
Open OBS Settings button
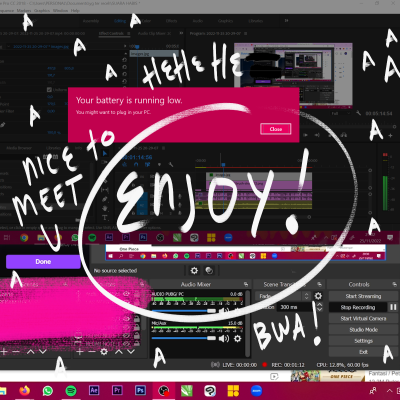tap(363, 341)
